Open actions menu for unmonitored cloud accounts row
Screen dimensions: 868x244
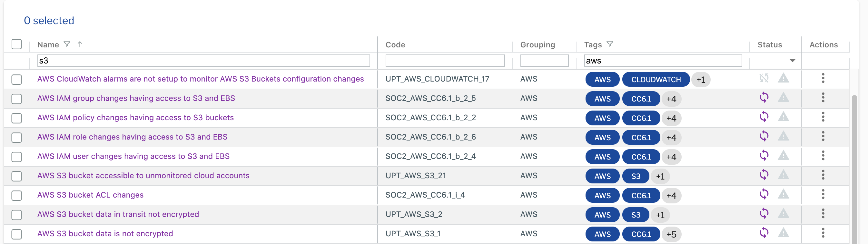point(823,175)
